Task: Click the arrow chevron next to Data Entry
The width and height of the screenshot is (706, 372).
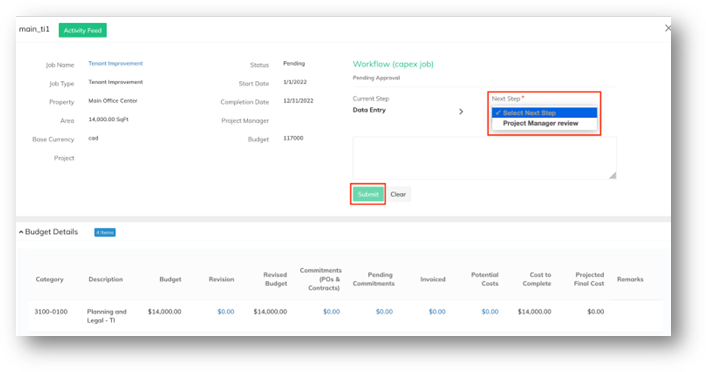Action: click(461, 111)
